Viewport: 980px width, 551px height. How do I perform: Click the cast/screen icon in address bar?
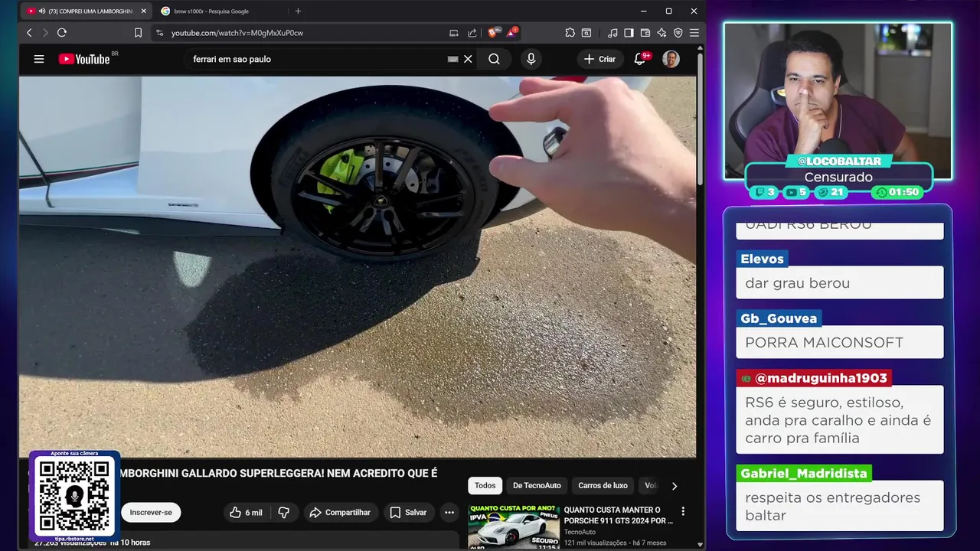point(454,33)
